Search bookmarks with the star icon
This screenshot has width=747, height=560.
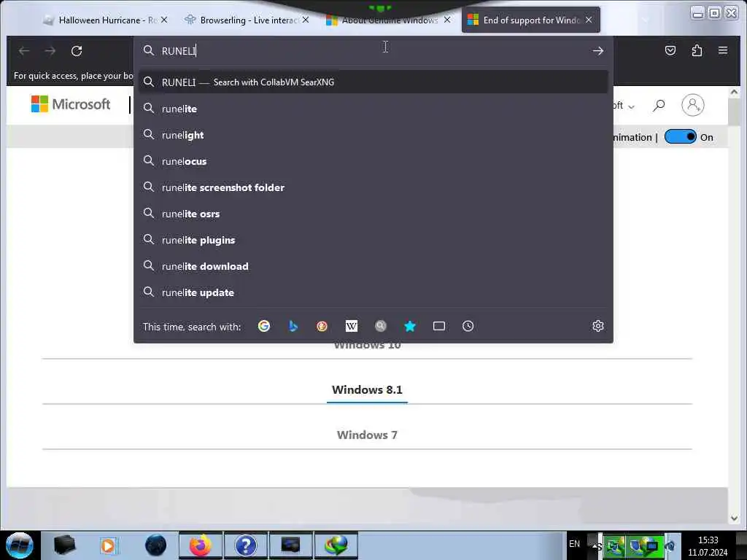tap(410, 326)
